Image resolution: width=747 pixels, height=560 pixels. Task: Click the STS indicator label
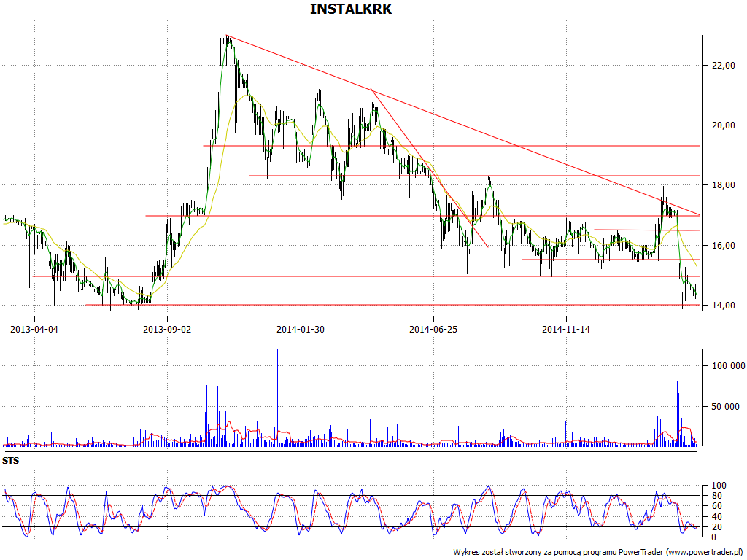[10, 461]
